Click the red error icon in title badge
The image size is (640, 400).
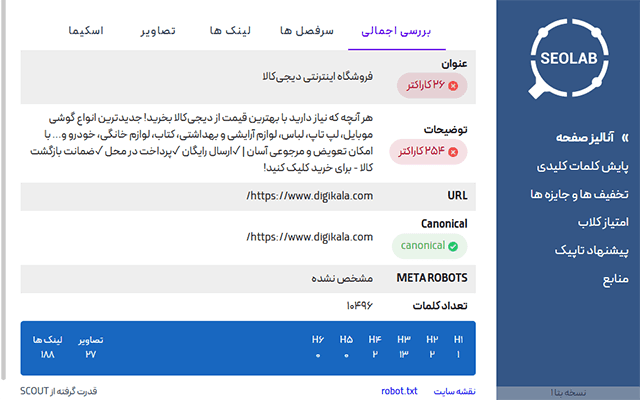pos(453,86)
